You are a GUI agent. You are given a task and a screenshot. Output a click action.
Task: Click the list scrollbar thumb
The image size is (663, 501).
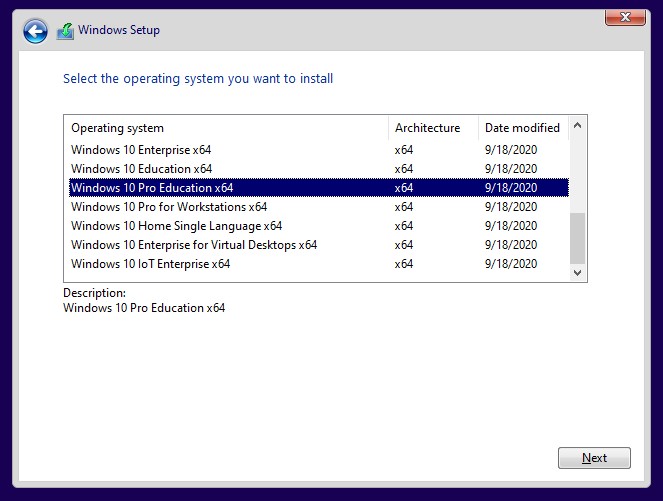(x=578, y=238)
